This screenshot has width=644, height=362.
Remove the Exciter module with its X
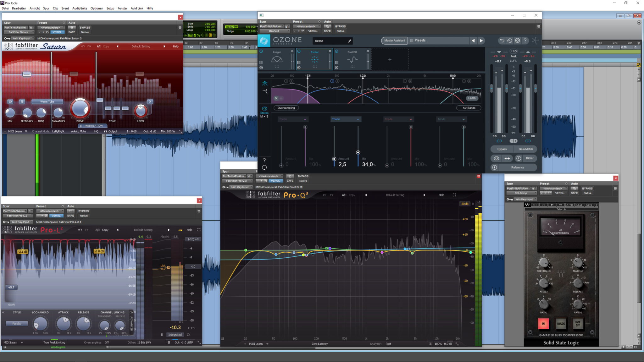click(x=330, y=51)
